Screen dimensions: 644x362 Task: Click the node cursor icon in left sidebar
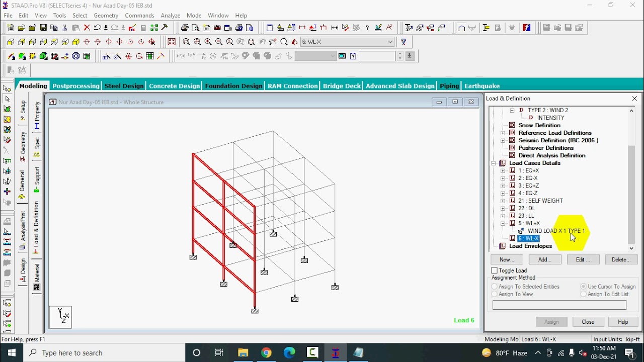(7, 88)
